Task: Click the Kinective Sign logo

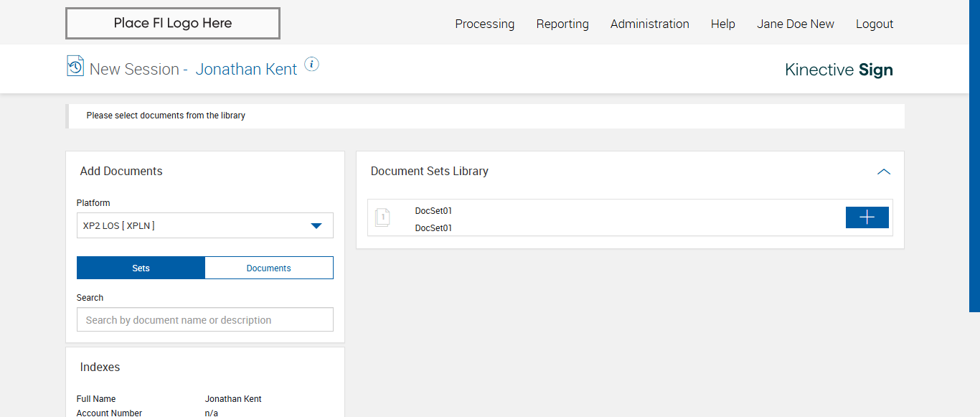Action: click(839, 70)
